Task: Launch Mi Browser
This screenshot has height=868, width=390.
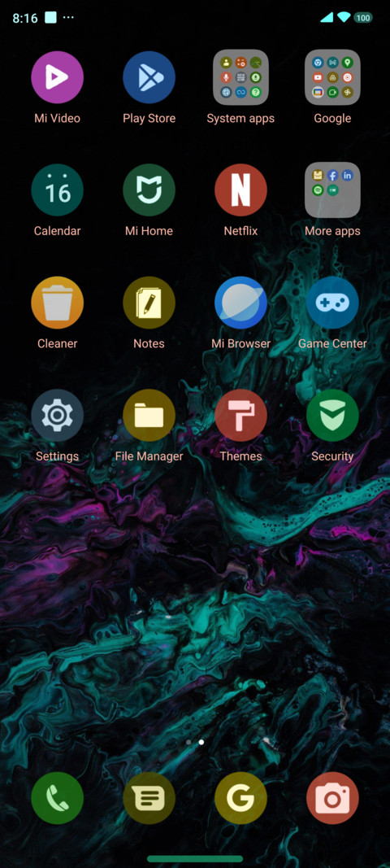Action: pyautogui.click(x=240, y=303)
